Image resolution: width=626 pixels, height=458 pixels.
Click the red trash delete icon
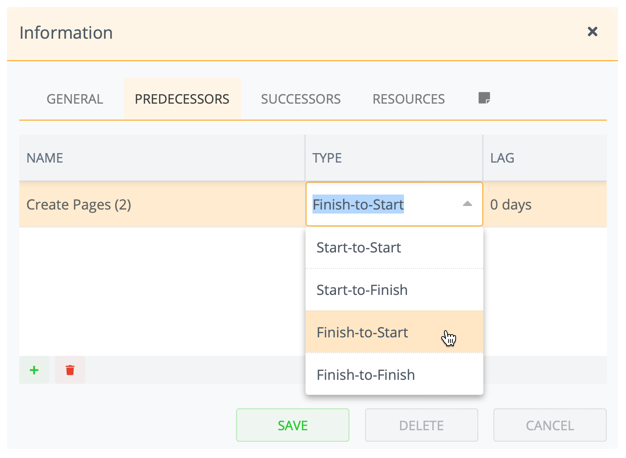pyautogui.click(x=70, y=370)
